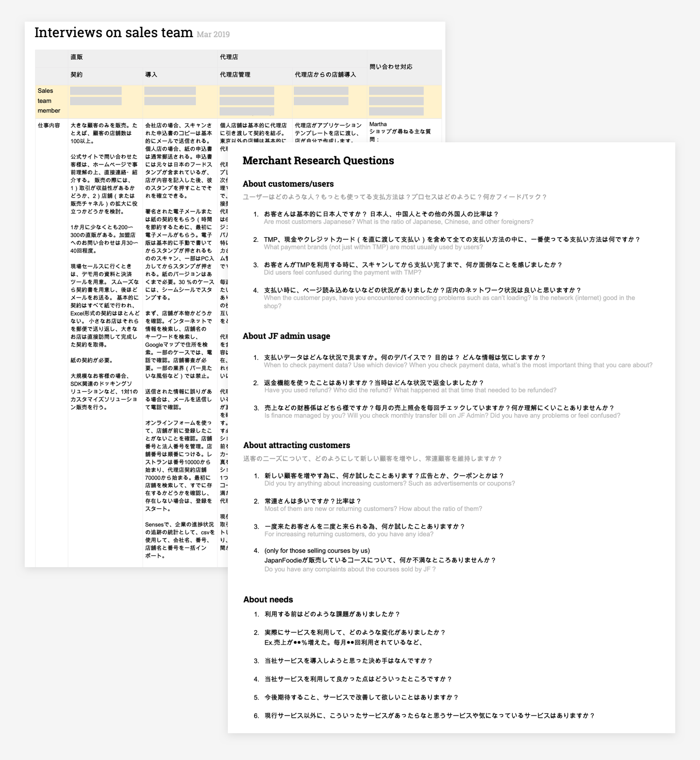Viewport: 700px width, 760px height.
Task: Click the 代理店からの店舗導入 header
Action: click(318, 73)
